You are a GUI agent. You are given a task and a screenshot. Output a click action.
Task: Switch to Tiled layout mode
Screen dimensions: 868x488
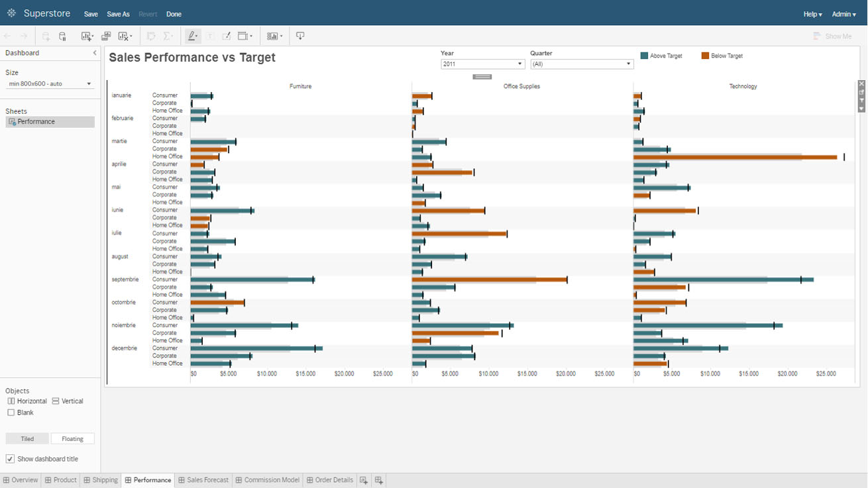coord(27,438)
